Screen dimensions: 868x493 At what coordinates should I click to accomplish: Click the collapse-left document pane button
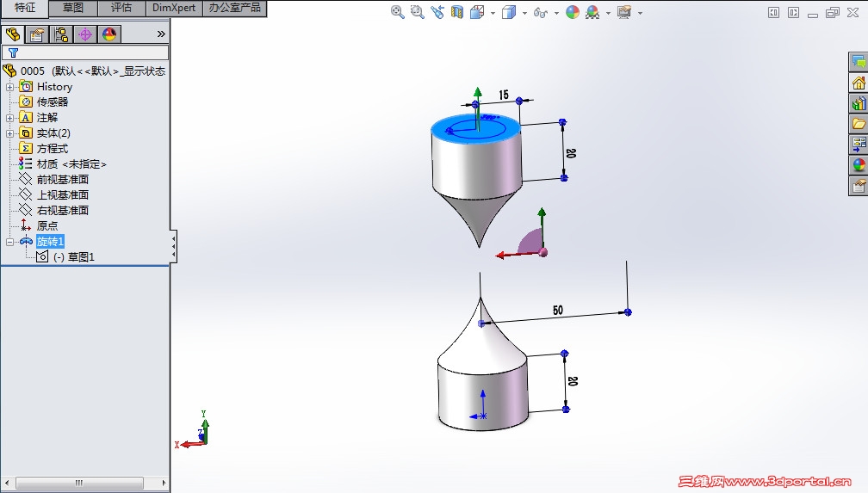pyautogui.click(x=774, y=13)
